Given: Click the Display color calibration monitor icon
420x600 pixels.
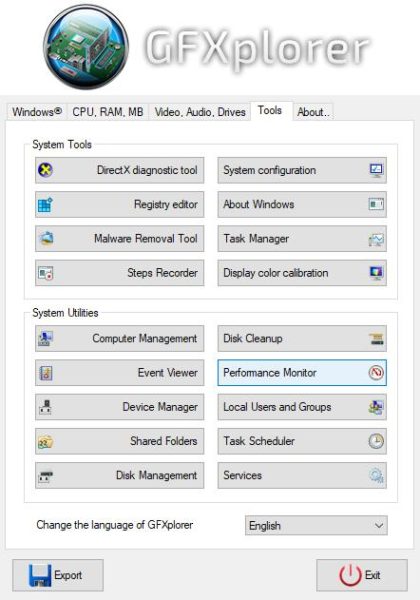Looking at the screenshot, I should tap(376, 273).
